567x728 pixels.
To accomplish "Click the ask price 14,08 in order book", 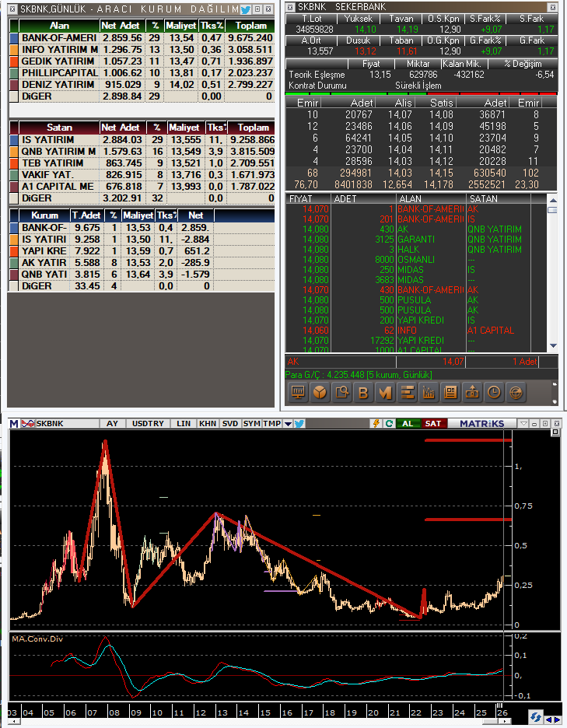I will pos(441,114).
